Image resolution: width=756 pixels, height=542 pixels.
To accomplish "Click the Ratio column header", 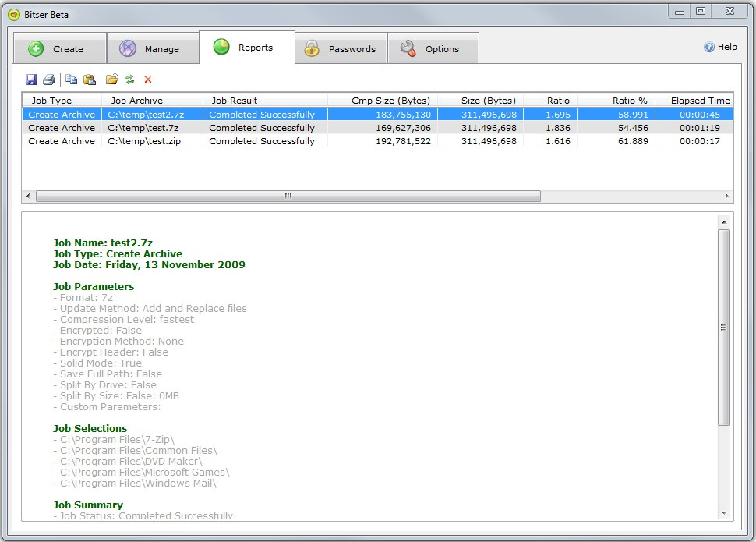I will [550, 101].
